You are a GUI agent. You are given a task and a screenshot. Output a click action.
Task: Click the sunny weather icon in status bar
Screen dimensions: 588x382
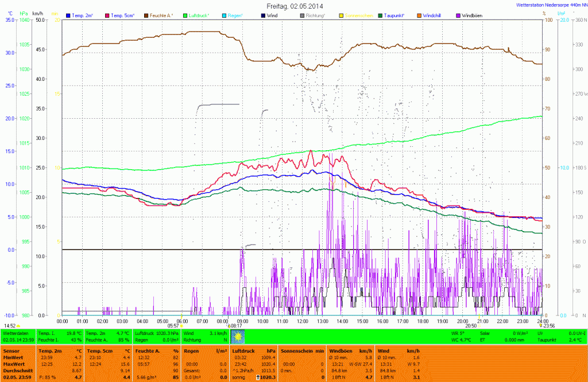237,337
